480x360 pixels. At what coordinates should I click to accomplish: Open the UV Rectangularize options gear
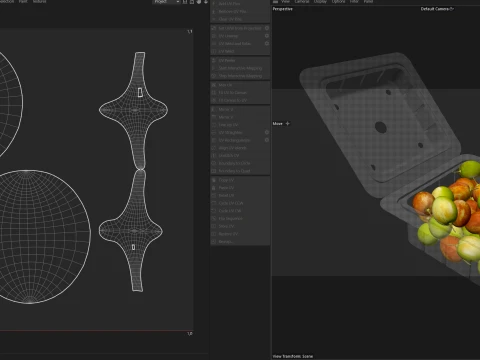(267, 140)
